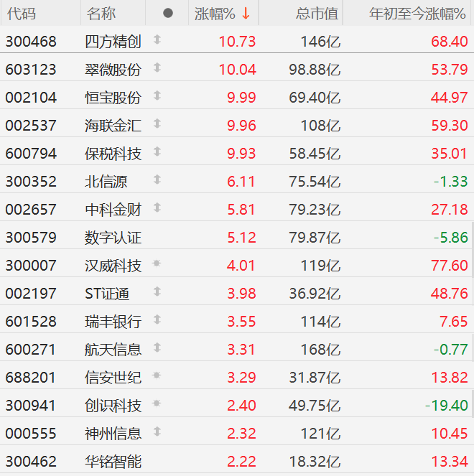Click the marker icon beside 恒宝股份
Screen dimensions: 474x476
[157, 95]
